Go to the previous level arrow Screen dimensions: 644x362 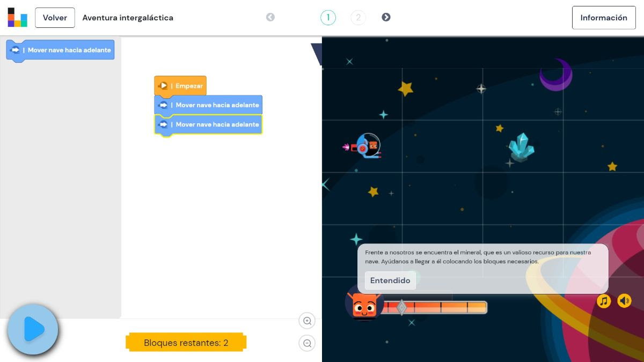(x=270, y=17)
